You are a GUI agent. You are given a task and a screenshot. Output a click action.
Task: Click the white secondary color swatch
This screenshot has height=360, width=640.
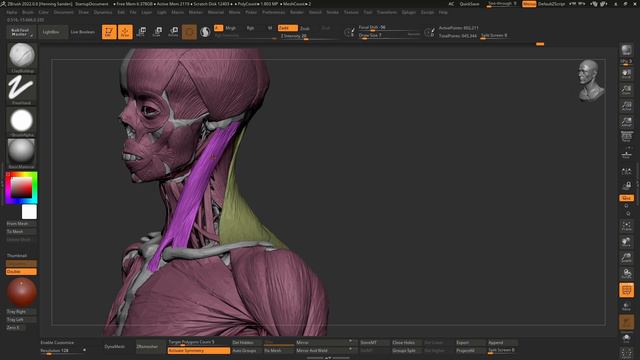[x=29, y=212]
